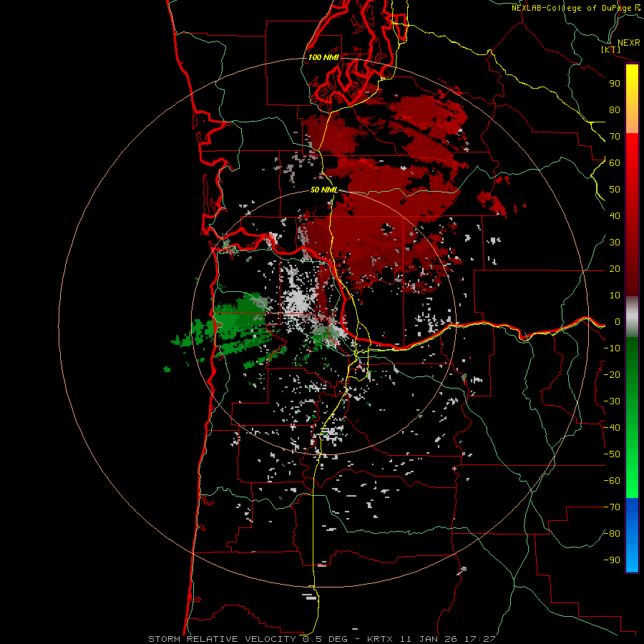The width and height of the screenshot is (644, 644).
Task: Click the 80 value on the velocity scale
Action: point(615,110)
